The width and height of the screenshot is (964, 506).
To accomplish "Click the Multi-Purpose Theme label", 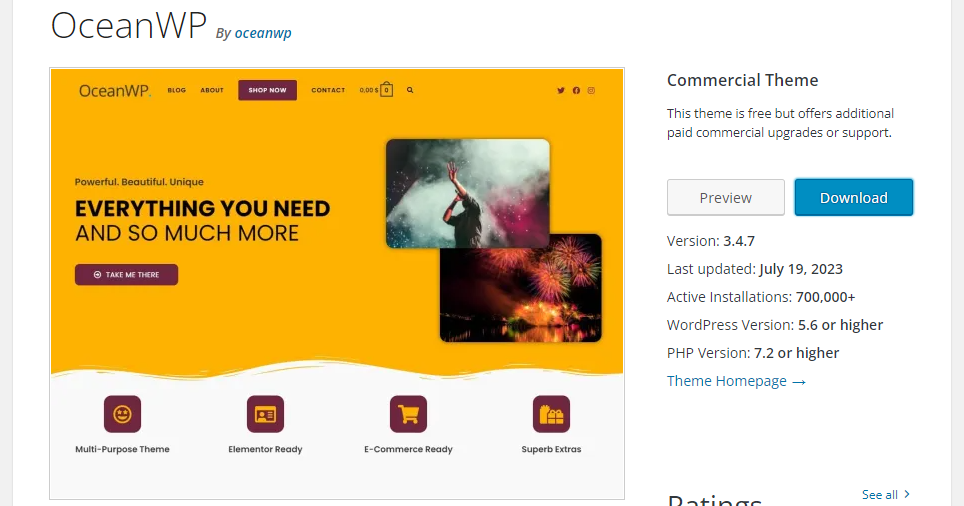I will point(122,449).
